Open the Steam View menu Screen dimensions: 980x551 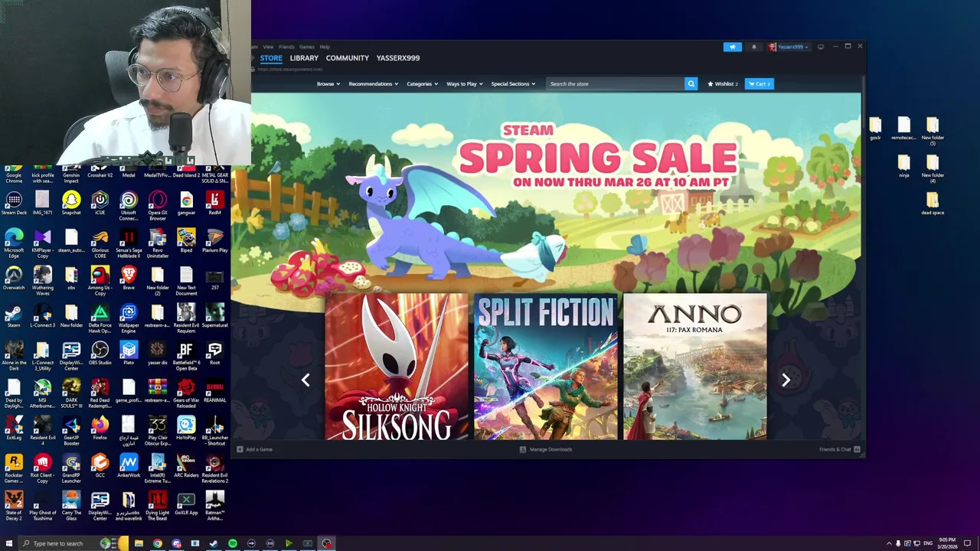[x=268, y=47]
